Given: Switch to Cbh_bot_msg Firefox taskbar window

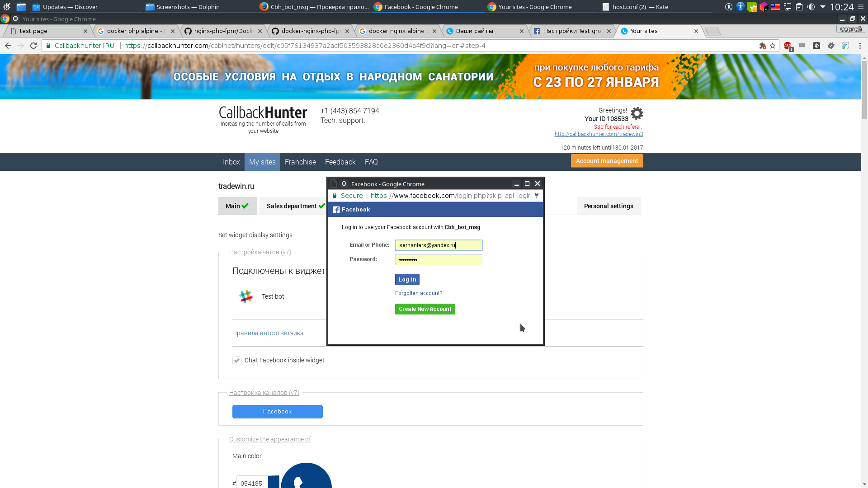Looking at the screenshot, I should point(314,7).
